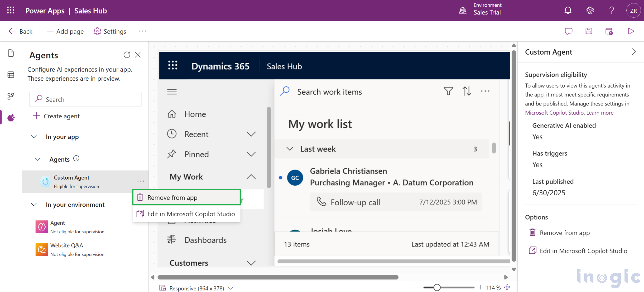Select the Custom Agent row
The width and height of the screenshot is (644, 292).
[x=85, y=182]
